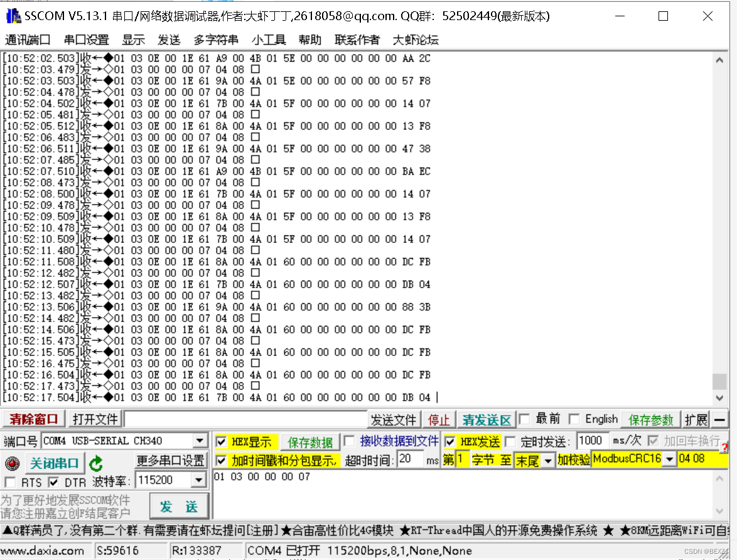737x560 pixels.
Task: Click 关闭串口 close serial port button
Action: pyautogui.click(x=55, y=463)
